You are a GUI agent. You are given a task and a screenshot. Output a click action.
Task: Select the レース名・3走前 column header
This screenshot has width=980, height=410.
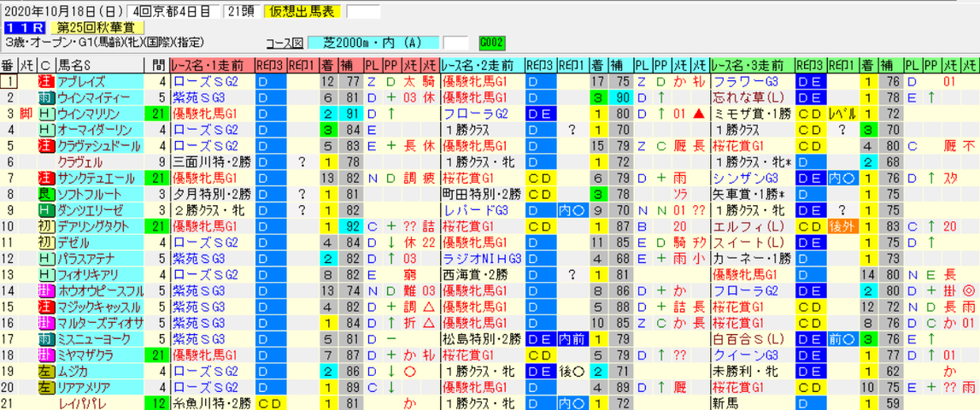[753, 65]
